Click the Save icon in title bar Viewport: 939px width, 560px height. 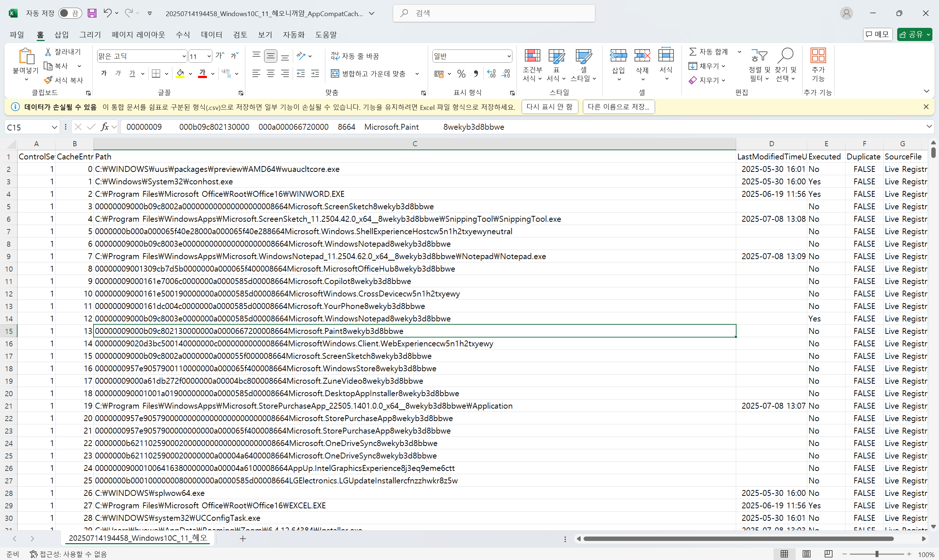(x=92, y=13)
